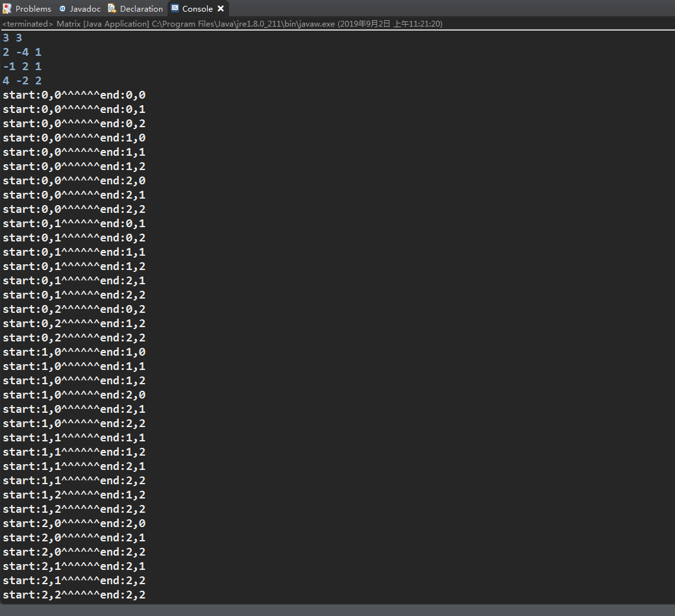Switch to the Problems tab
Screen dimensions: 675x616
click(27, 8)
